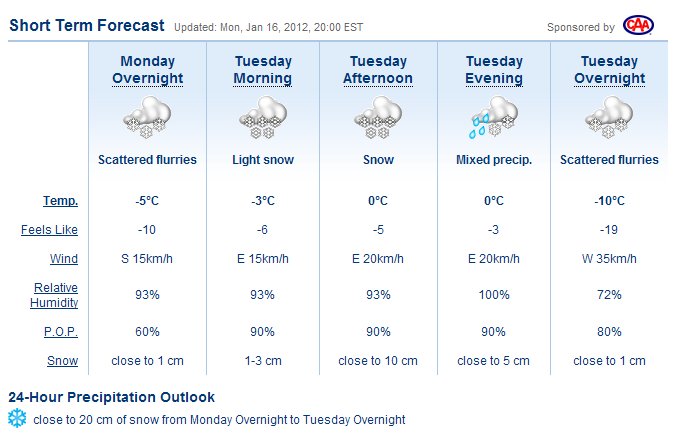The image size is (677, 437).
Task: Click the Tuesday Evening mixed precipitation icon
Action: click(x=493, y=119)
